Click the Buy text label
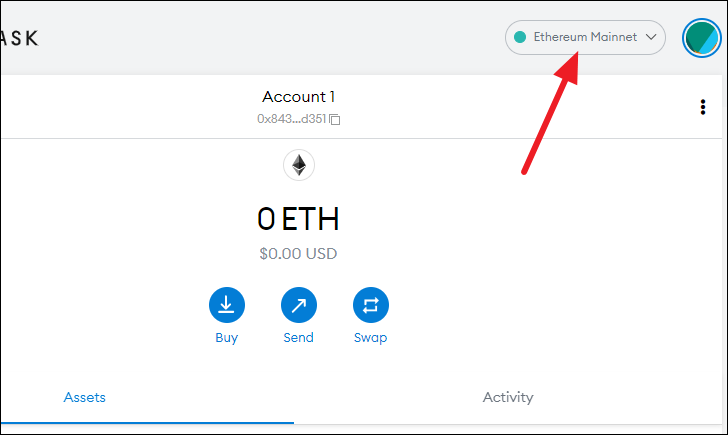The image size is (728, 435). click(x=227, y=338)
